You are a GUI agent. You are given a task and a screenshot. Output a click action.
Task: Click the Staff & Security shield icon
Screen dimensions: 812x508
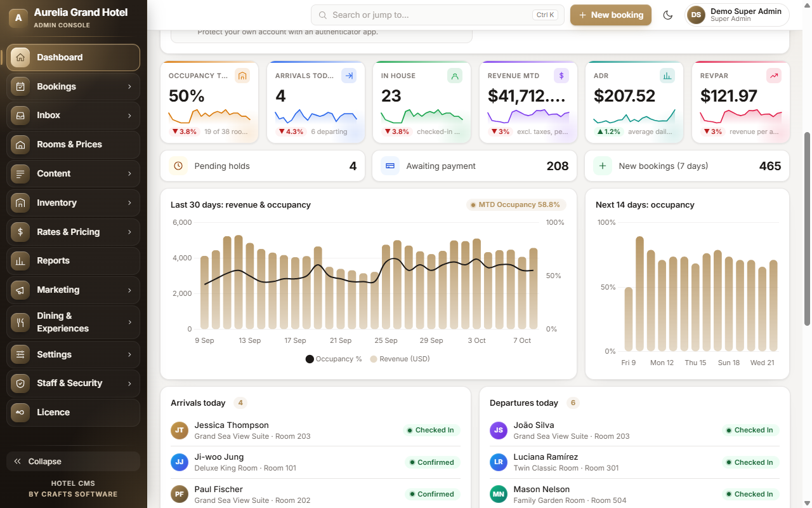[20, 383]
